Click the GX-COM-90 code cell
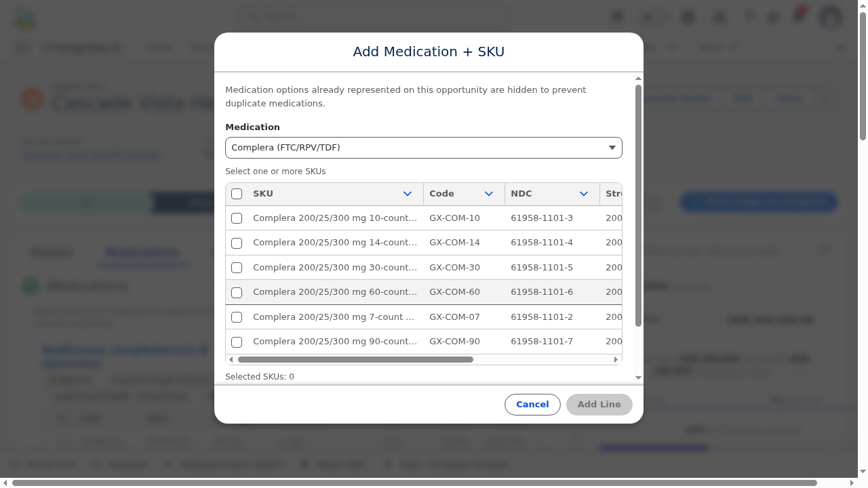 (x=454, y=342)
